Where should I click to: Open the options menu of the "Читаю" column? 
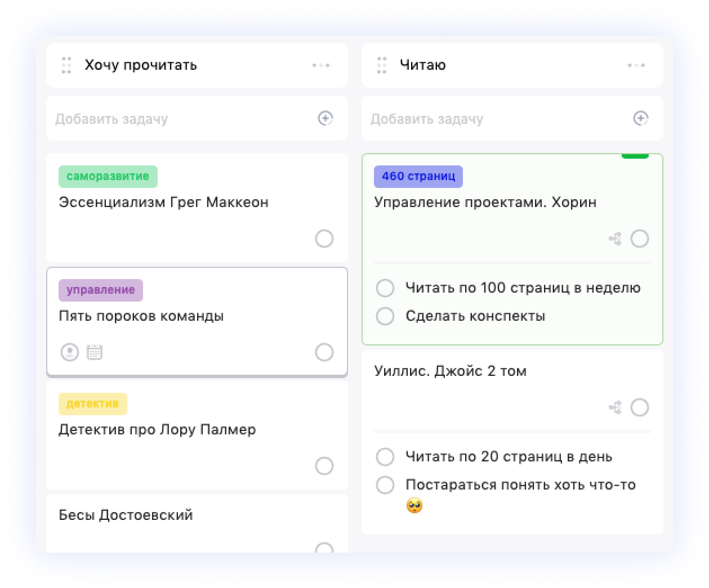(x=636, y=65)
